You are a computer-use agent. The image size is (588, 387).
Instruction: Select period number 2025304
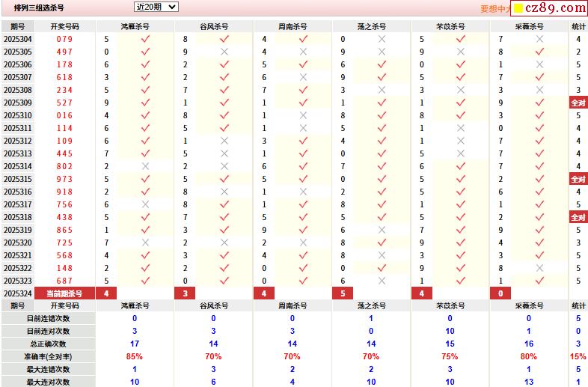18,39
